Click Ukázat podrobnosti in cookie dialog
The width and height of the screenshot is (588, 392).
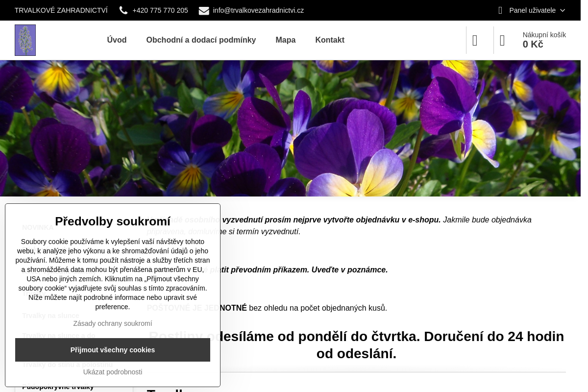113,372
